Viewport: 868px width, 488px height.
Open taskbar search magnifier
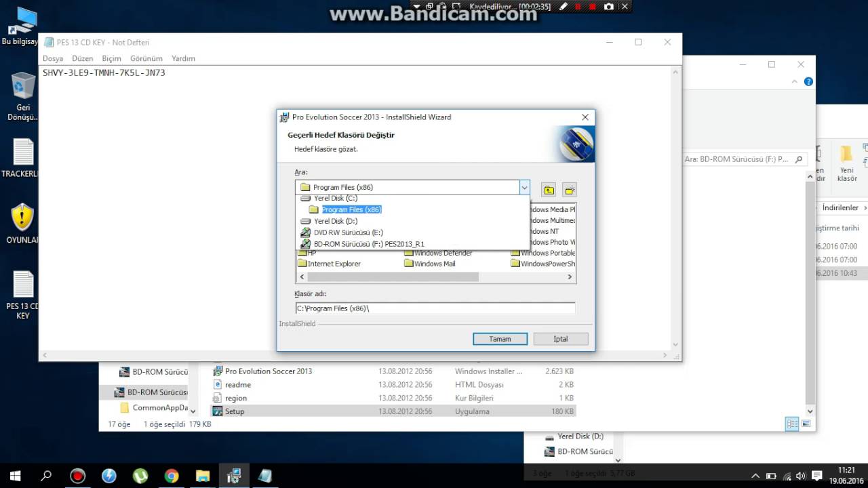click(x=45, y=476)
